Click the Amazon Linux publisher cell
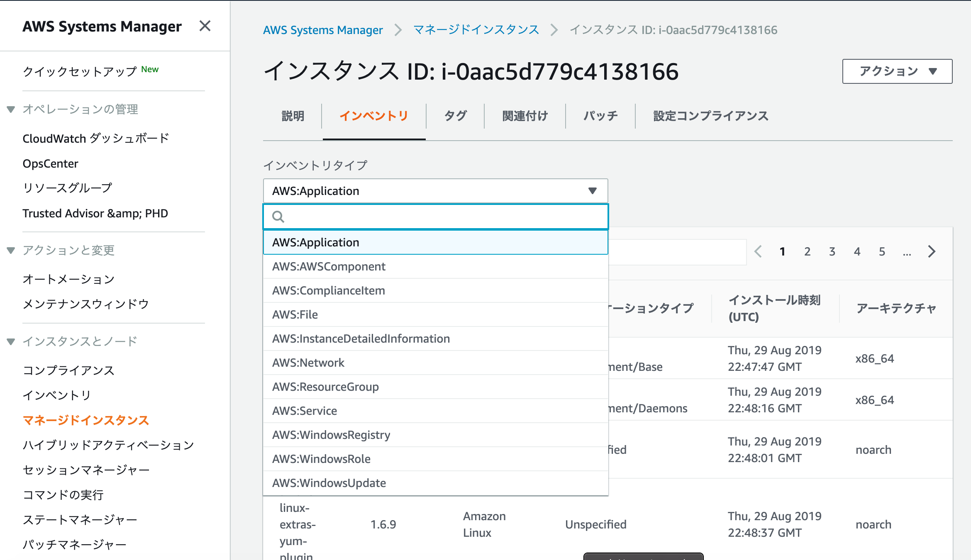The image size is (971, 560). coord(484,524)
